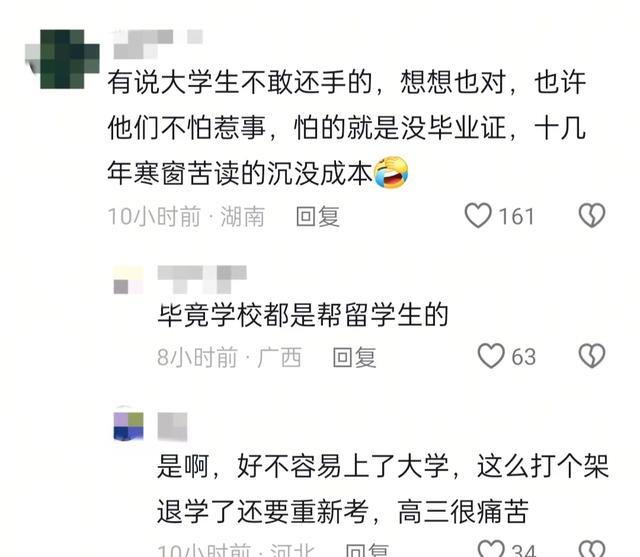The height and width of the screenshot is (557, 640).
Task: Open the first commenter's dark green avatar
Action: coord(62,59)
